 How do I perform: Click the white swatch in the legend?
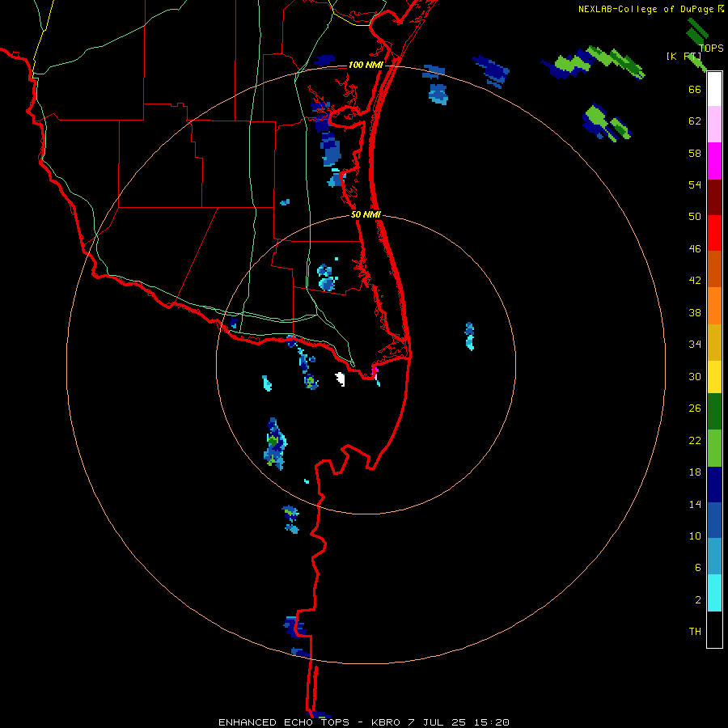714,89
